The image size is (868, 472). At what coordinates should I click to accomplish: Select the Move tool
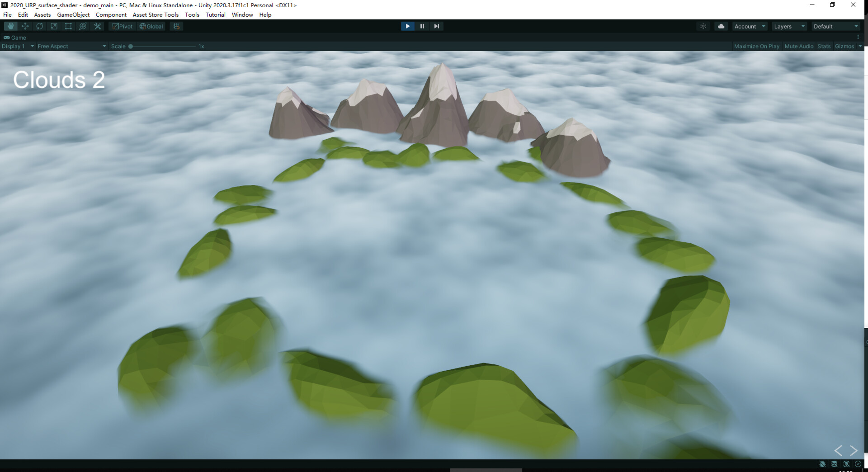(x=25, y=26)
